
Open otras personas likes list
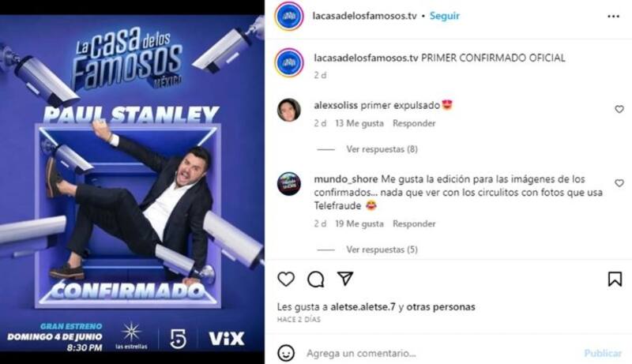[441, 307]
